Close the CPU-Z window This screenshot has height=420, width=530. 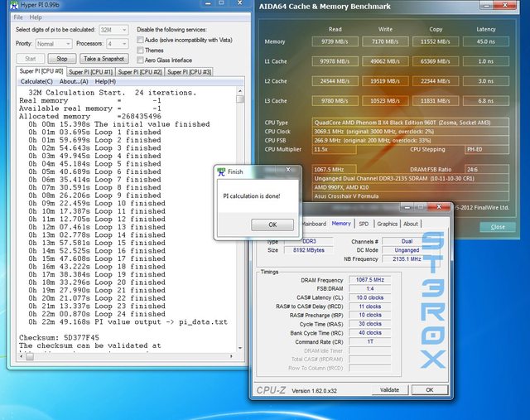439,206
